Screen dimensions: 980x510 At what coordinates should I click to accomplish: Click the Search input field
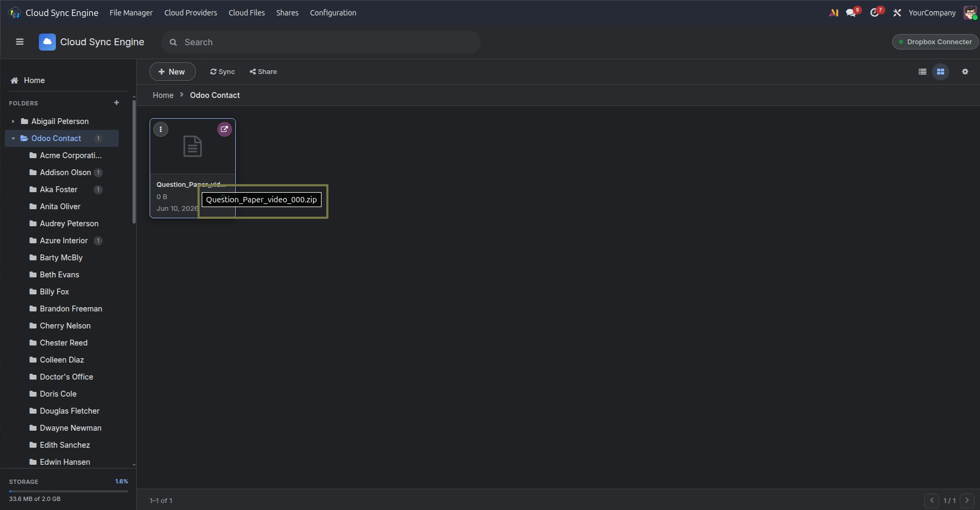pos(321,42)
